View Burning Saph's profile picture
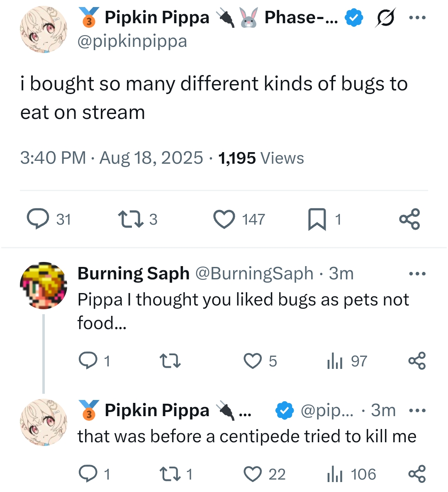The image size is (448, 492). click(x=44, y=286)
